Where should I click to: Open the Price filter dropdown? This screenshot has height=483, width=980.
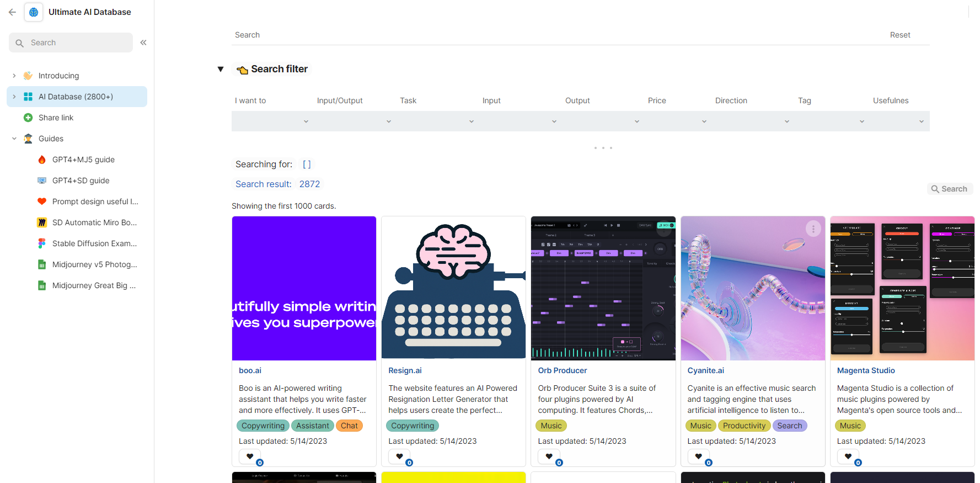pyautogui.click(x=679, y=121)
